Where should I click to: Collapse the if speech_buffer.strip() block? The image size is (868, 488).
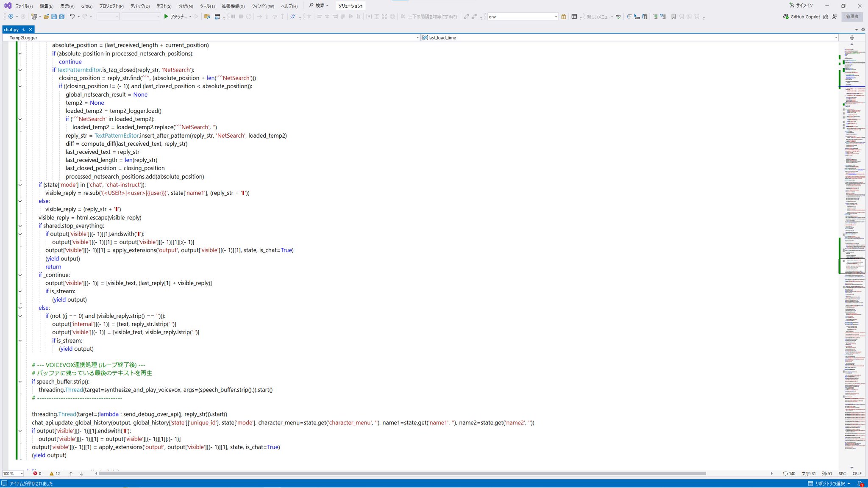coord(20,382)
